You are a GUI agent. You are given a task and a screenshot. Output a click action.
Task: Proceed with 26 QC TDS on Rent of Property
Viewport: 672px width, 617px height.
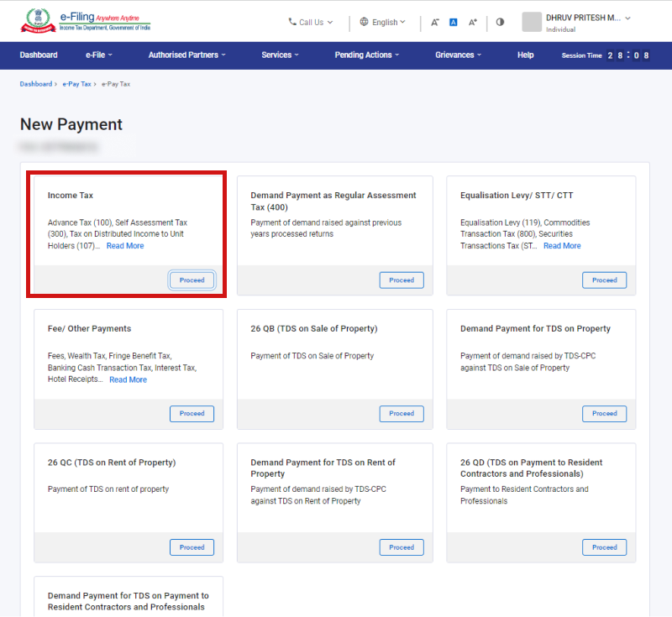192,547
